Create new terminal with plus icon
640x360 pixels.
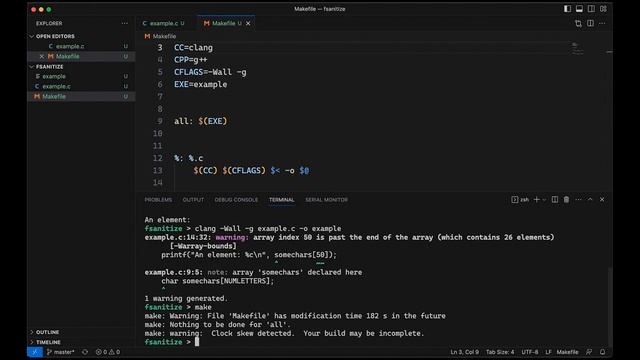click(537, 200)
